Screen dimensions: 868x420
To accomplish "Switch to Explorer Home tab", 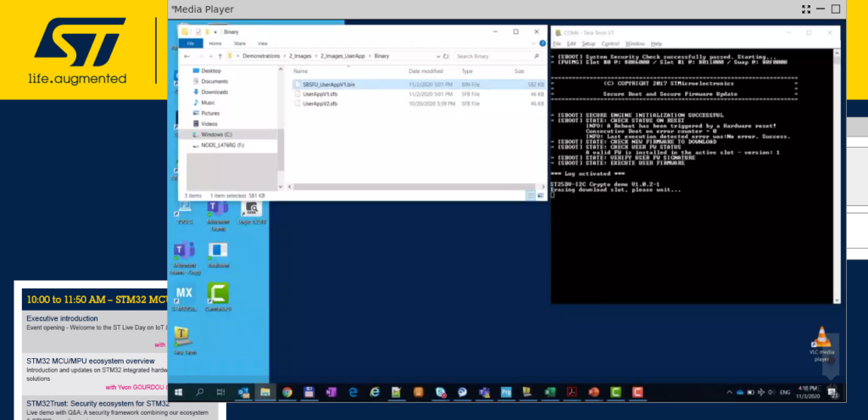I will (x=214, y=43).
